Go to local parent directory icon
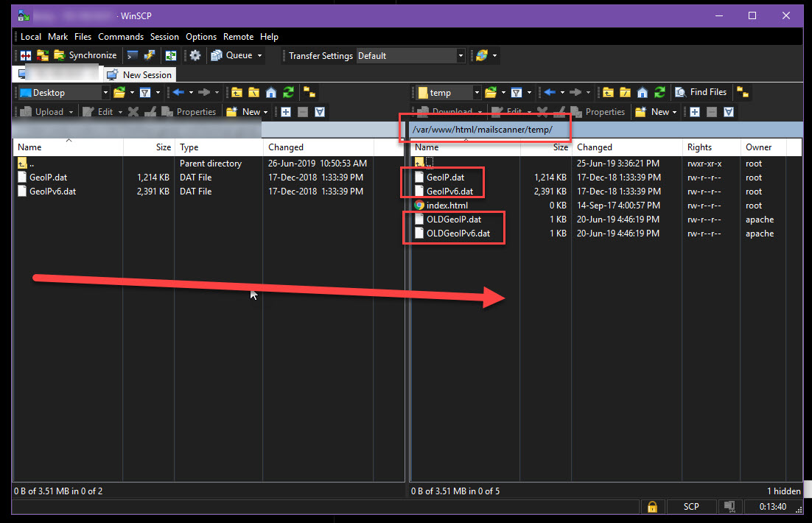Viewport: 812px width, 523px height. [x=237, y=93]
